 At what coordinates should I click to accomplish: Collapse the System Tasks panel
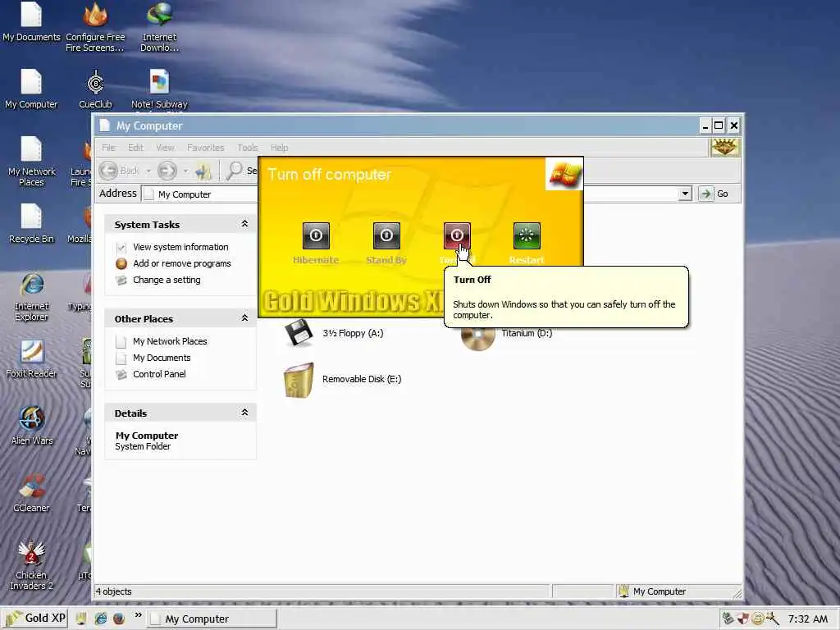(x=244, y=224)
